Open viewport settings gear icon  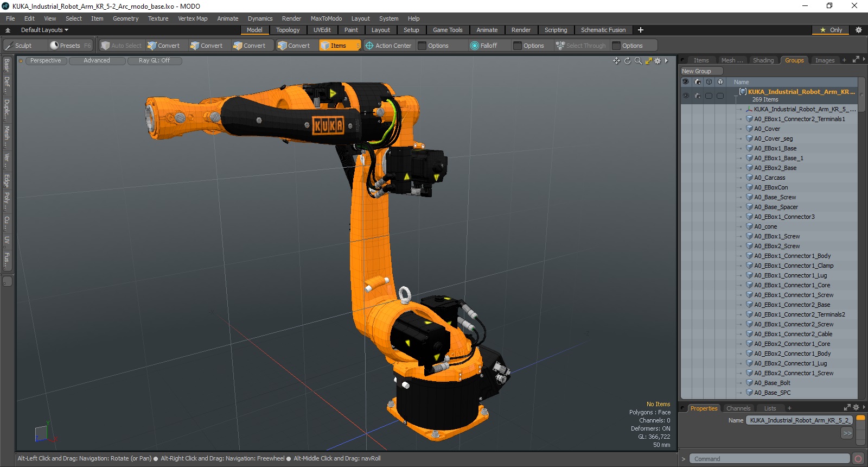pos(658,61)
